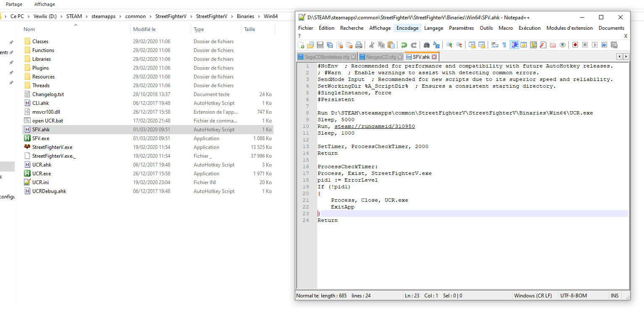Toggle word wrap in the toolbar
The width and height of the screenshot is (644, 310).
pos(494,45)
